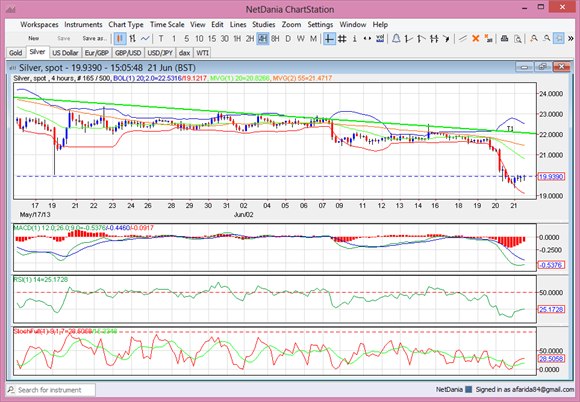The height and width of the screenshot is (402, 580).
Task: Restore the inner Silver chart window
Action: point(543,67)
